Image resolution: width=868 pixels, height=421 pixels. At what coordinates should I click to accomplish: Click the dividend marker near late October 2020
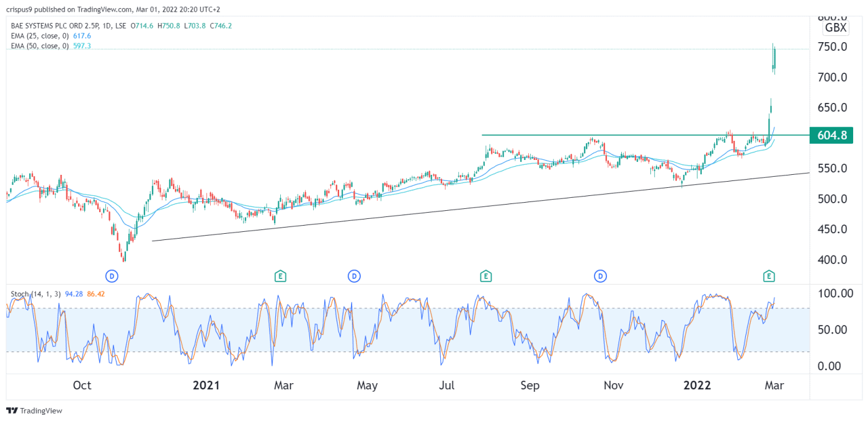point(112,275)
